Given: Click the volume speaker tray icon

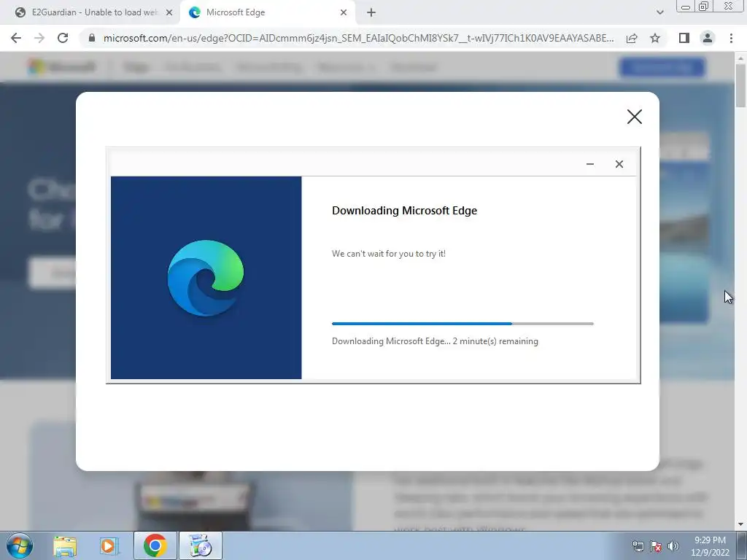Looking at the screenshot, I should [x=673, y=546].
